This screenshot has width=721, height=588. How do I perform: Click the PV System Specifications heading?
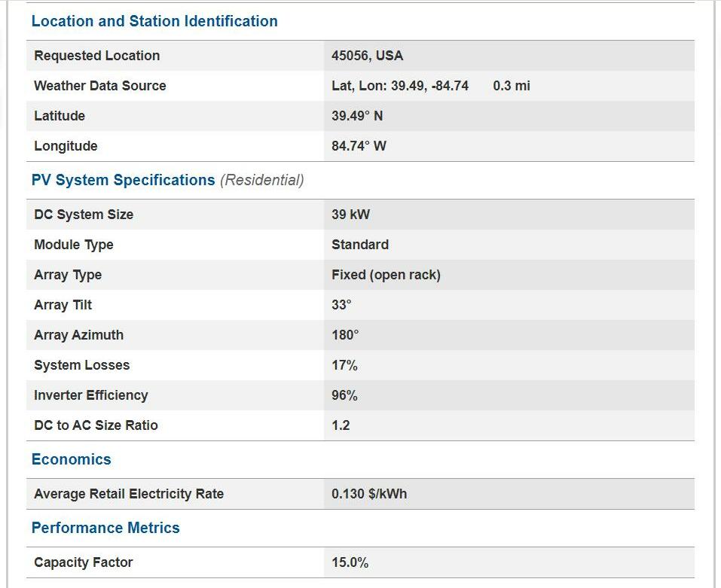coord(123,180)
